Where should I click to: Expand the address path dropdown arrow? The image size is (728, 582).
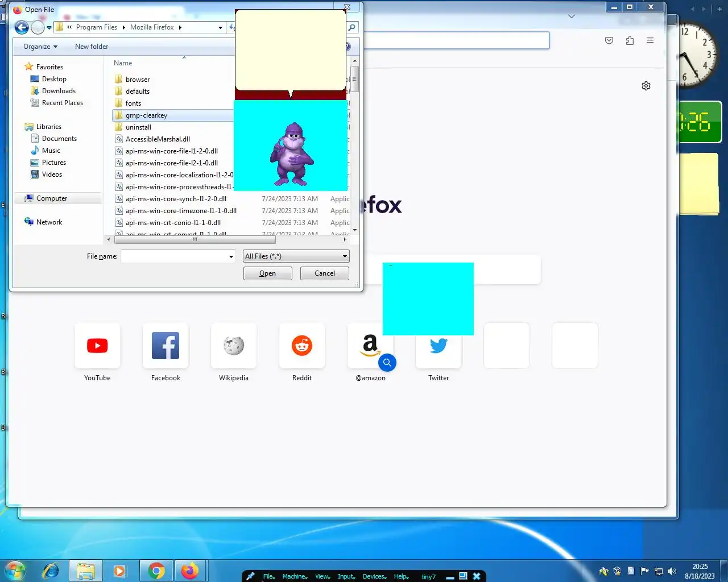[x=221, y=27]
